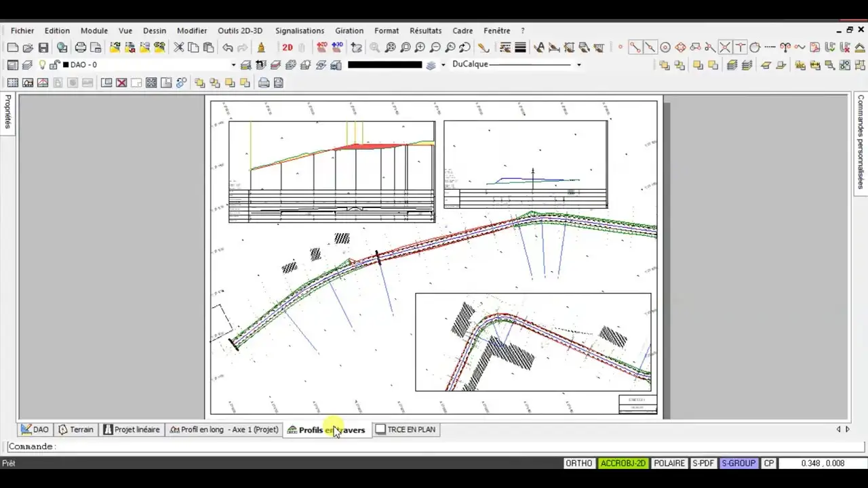Click the Undo arrow icon
The width and height of the screenshot is (868, 488).
(228, 47)
